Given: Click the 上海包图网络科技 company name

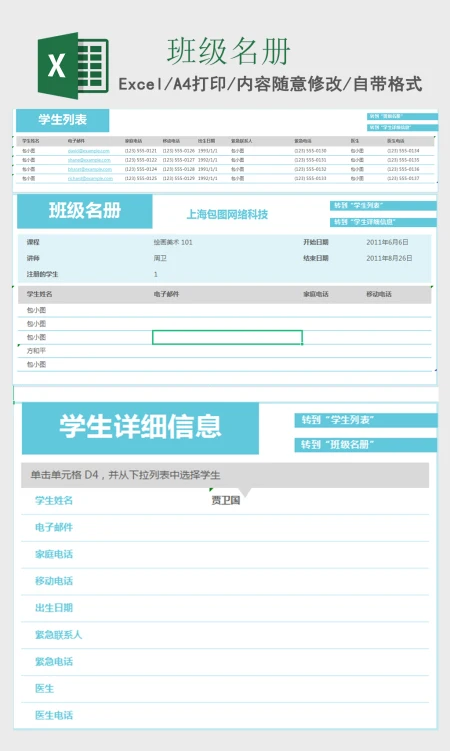Looking at the screenshot, I should tap(227, 214).
